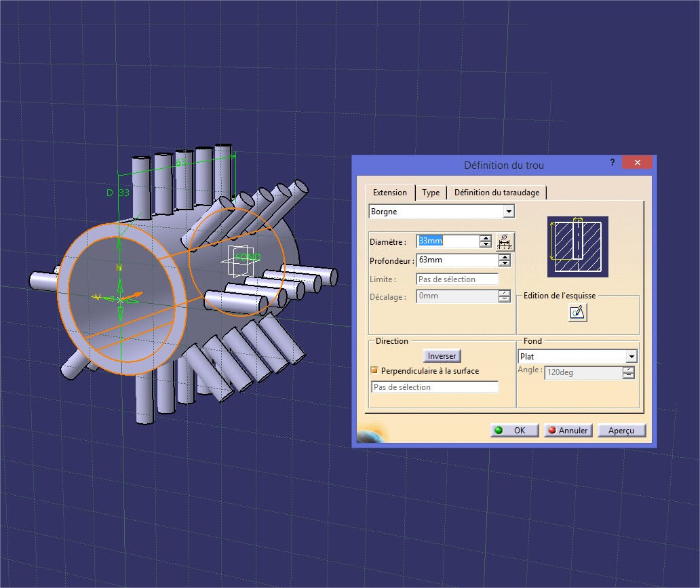Click the diameter tolerance icon
This screenshot has width=700, height=588.
tap(505, 241)
